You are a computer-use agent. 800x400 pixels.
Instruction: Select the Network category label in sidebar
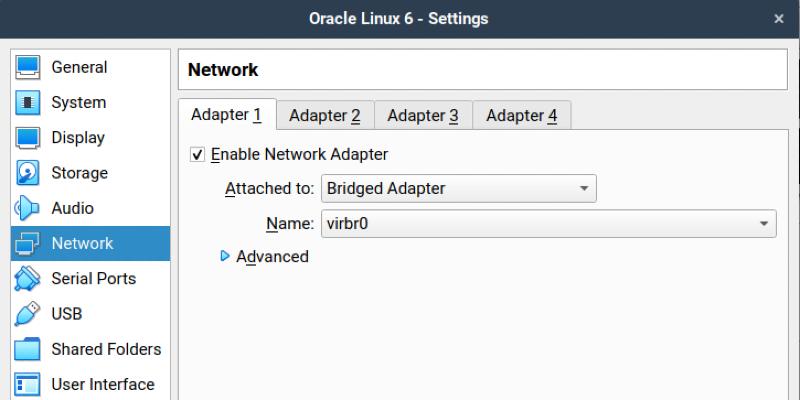pos(82,243)
